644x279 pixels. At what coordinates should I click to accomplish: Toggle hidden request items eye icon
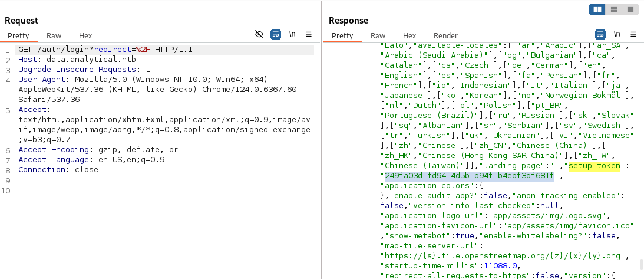[x=259, y=35]
